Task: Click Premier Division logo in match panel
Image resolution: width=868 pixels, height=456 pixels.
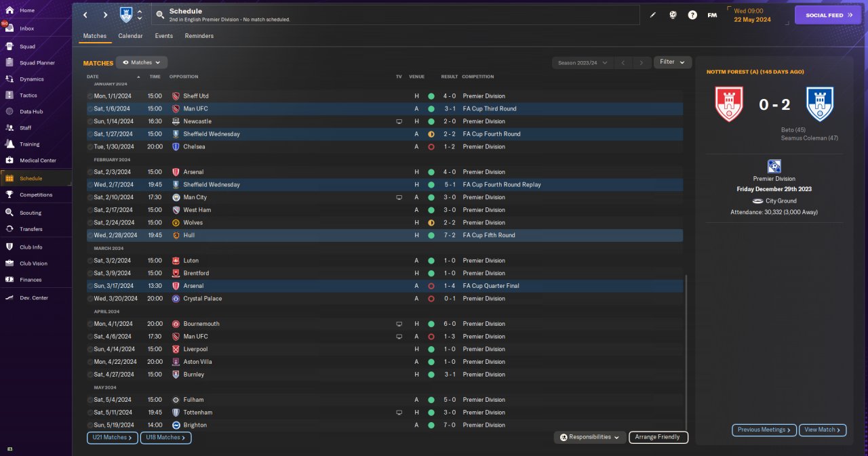Action: coord(774,166)
